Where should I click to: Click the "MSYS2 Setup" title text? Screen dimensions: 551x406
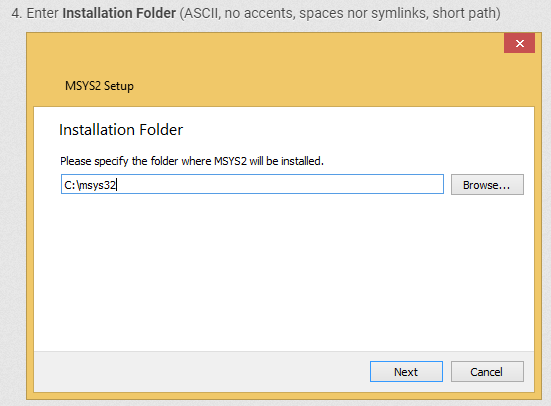pyautogui.click(x=99, y=86)
